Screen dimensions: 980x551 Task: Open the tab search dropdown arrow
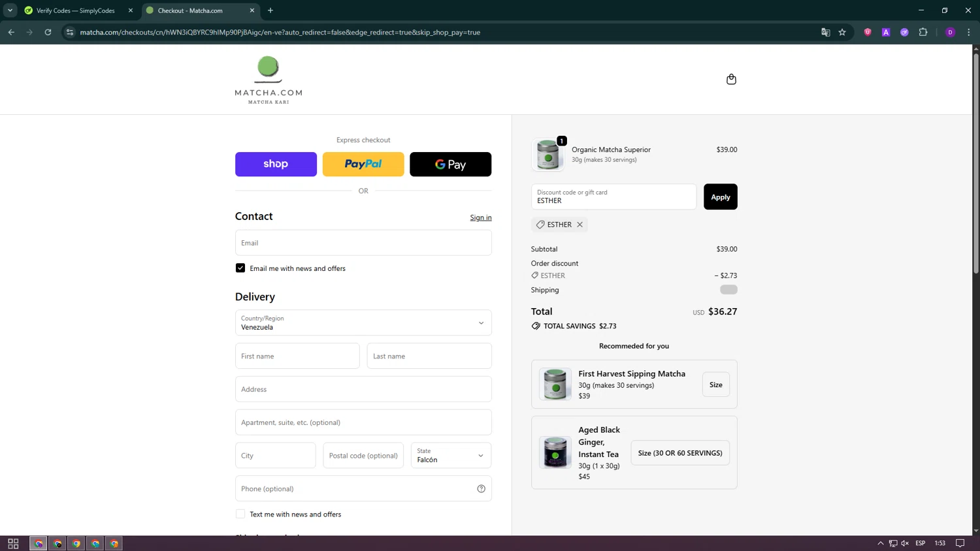click(x=10, y=10)
